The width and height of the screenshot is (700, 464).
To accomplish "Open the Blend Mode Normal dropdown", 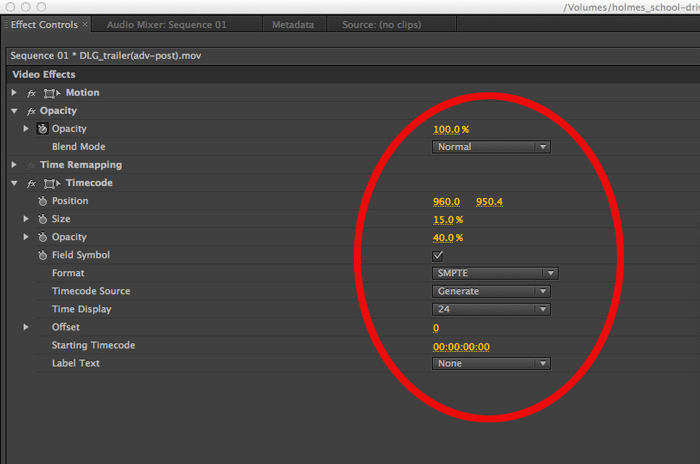I will (491, 147).
